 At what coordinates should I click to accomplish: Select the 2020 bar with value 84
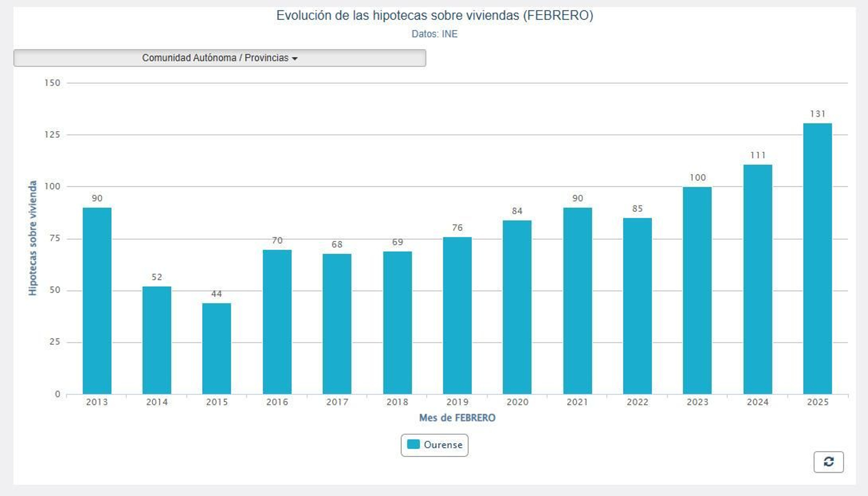click(517, 307)
